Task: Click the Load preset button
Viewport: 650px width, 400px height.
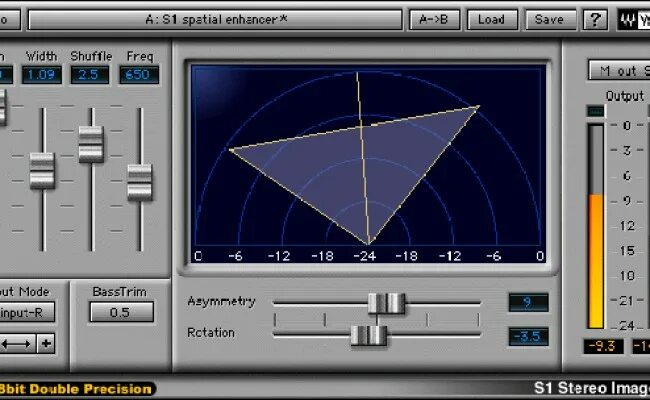Action: [x=492, y=19]
